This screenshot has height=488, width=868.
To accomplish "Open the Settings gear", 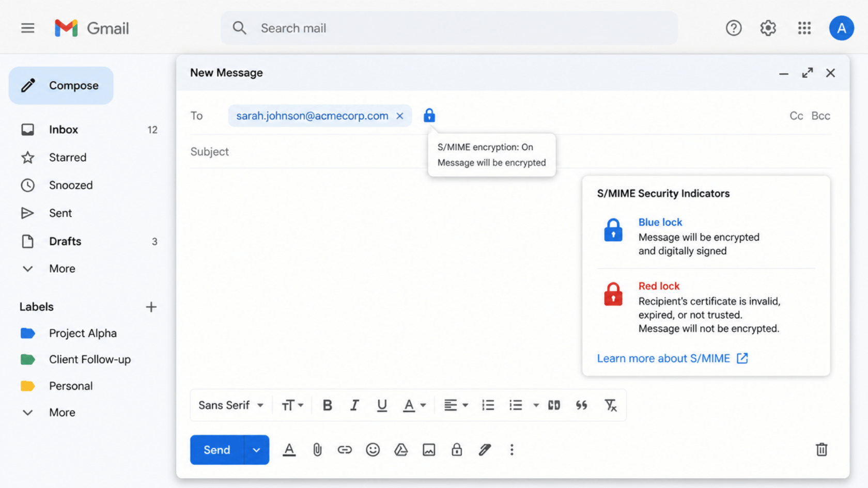I will click(768, 28).
